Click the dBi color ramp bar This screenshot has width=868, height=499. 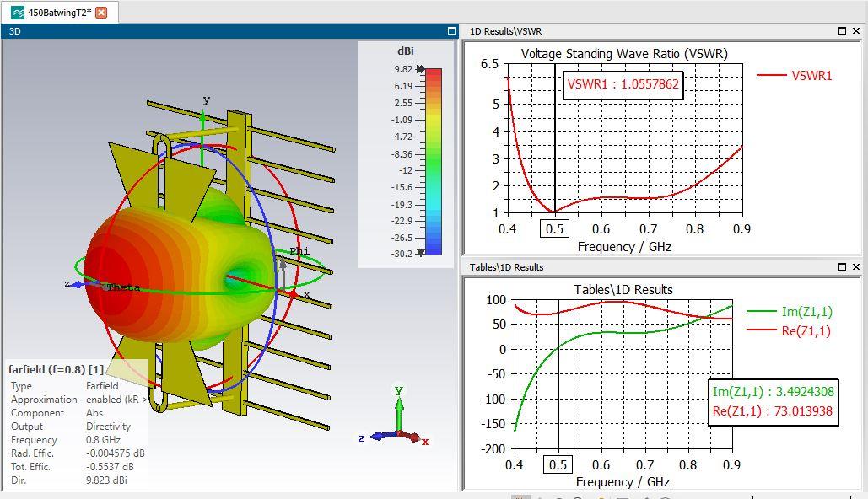pos(434,161)
